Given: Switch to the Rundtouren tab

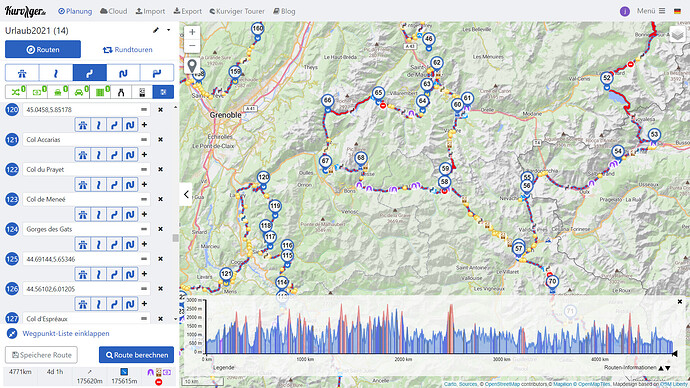Looking at the screenshot, I should [x=128, y=50].
